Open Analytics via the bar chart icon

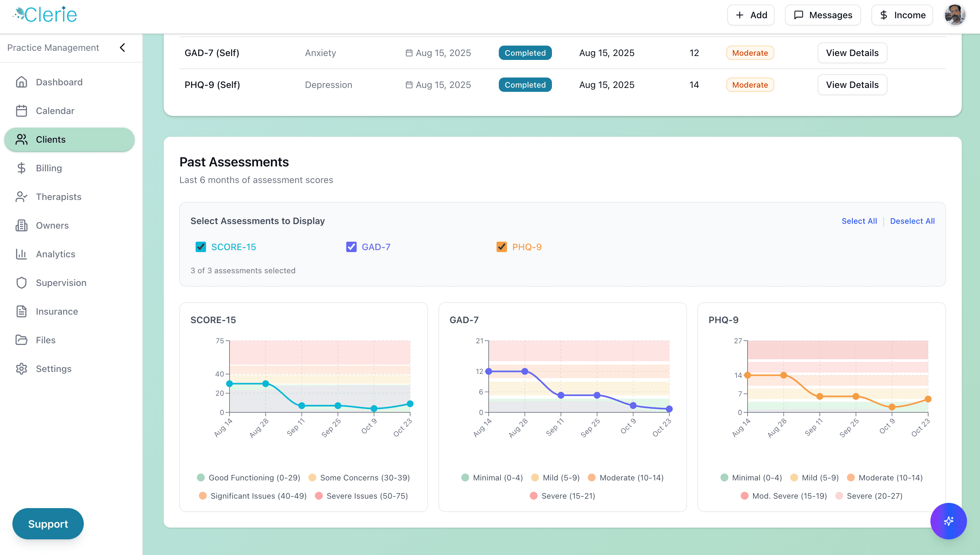pos(22,254)
